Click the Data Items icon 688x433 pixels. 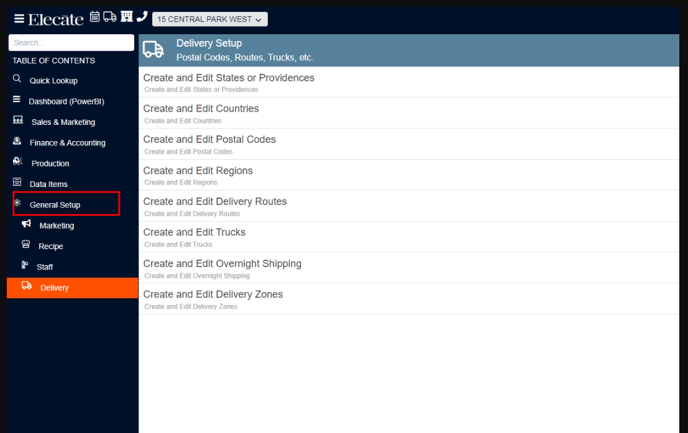pyautogui.click(x=17, y=182)
